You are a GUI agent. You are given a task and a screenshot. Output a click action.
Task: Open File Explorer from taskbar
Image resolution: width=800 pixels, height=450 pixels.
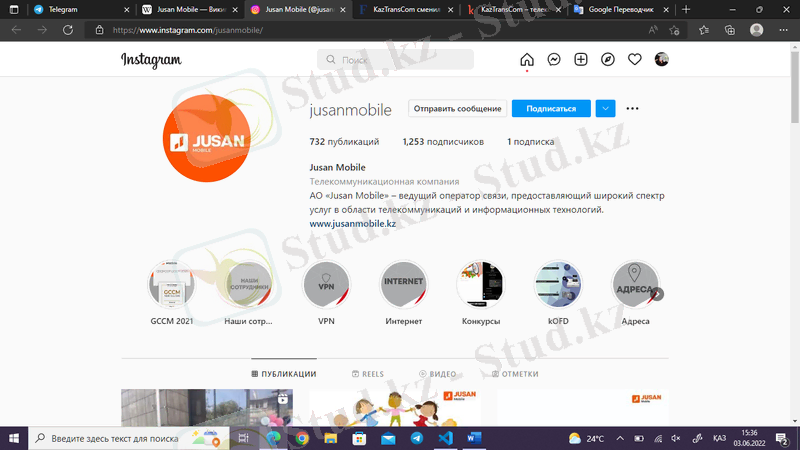[331, 438]
